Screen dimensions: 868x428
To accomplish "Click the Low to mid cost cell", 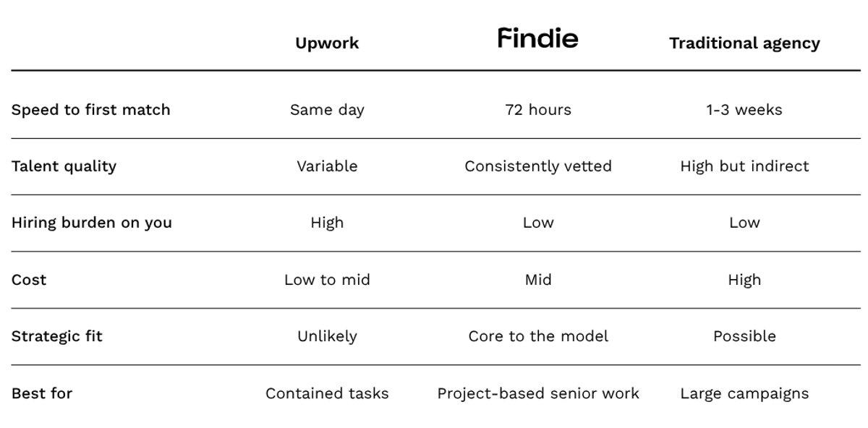I will [x=327, y=280].
